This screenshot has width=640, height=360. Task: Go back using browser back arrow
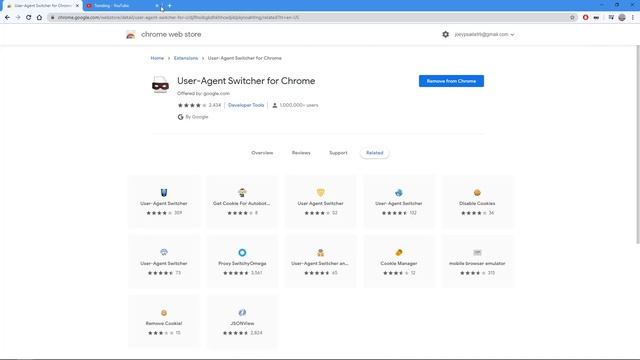click(7, 18)
